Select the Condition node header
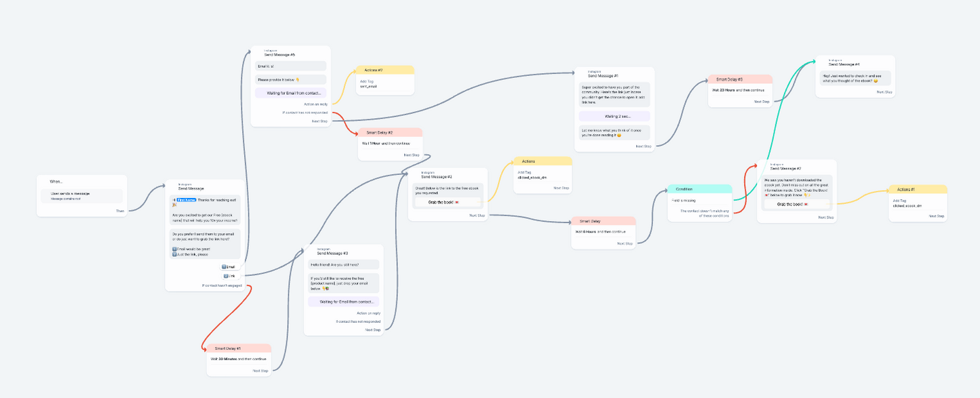 [x=699, y=189]
